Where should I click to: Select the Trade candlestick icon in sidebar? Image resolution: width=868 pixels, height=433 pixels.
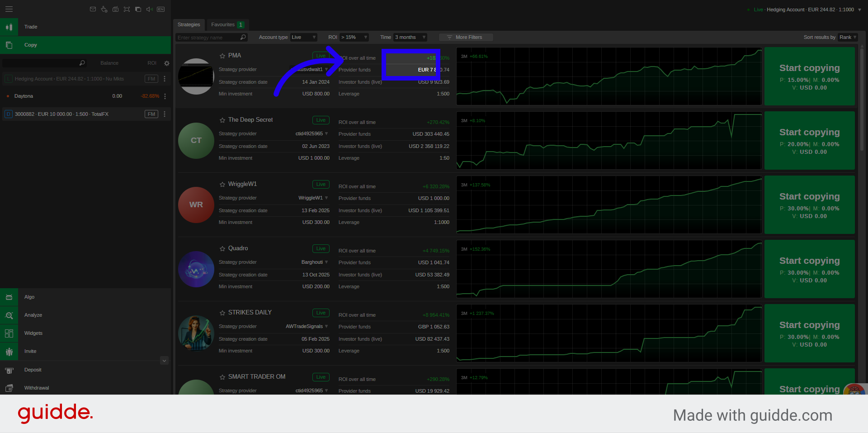pos(9,27)
